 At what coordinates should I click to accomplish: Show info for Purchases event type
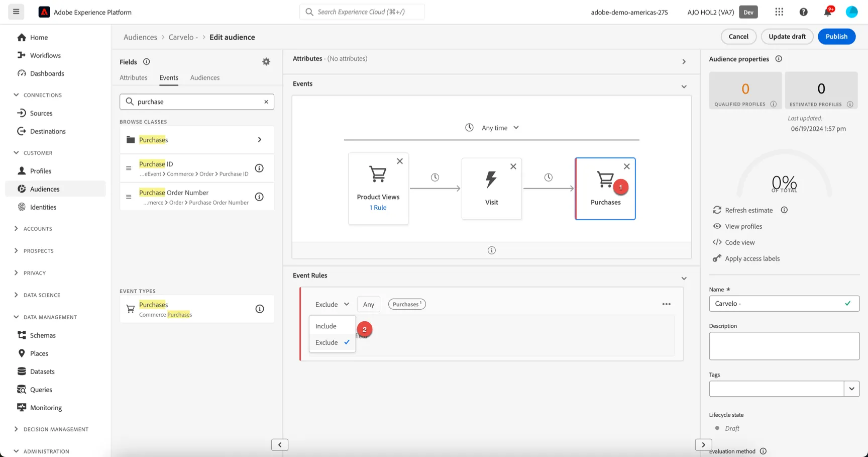click(260, 309)
